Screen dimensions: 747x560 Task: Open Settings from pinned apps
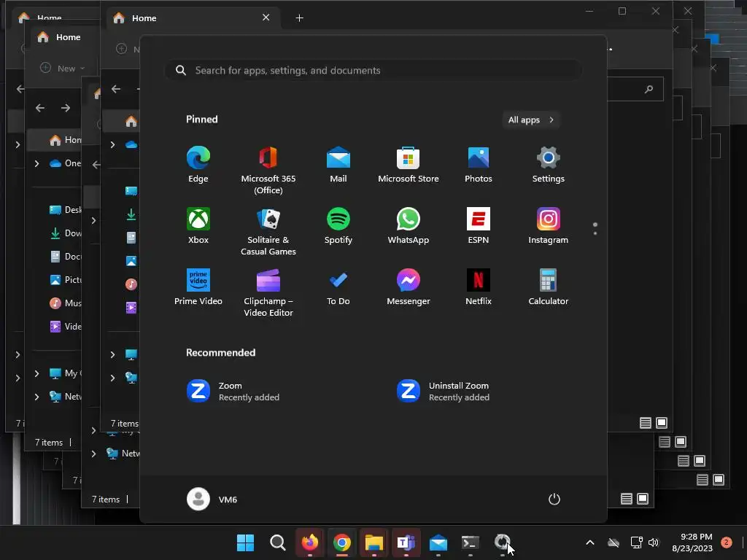tap(549, 165)
